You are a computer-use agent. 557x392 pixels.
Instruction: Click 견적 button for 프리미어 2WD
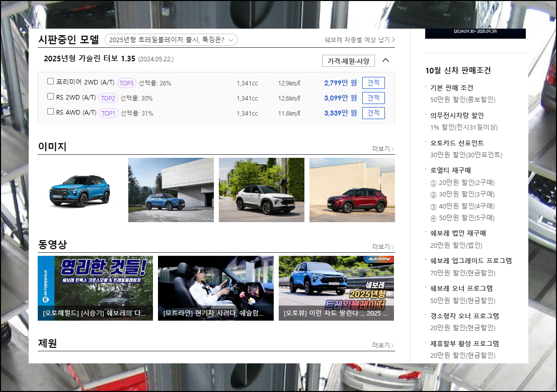373,83
